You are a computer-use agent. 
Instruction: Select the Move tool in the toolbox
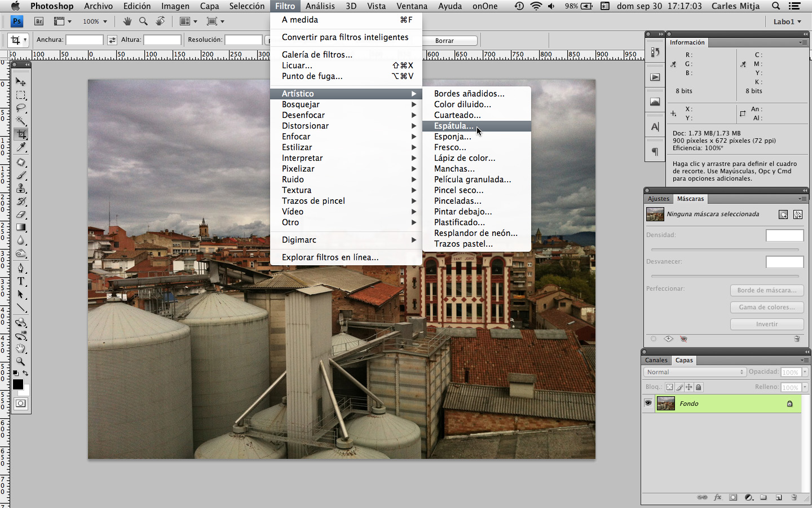click(x=21, y=82)
